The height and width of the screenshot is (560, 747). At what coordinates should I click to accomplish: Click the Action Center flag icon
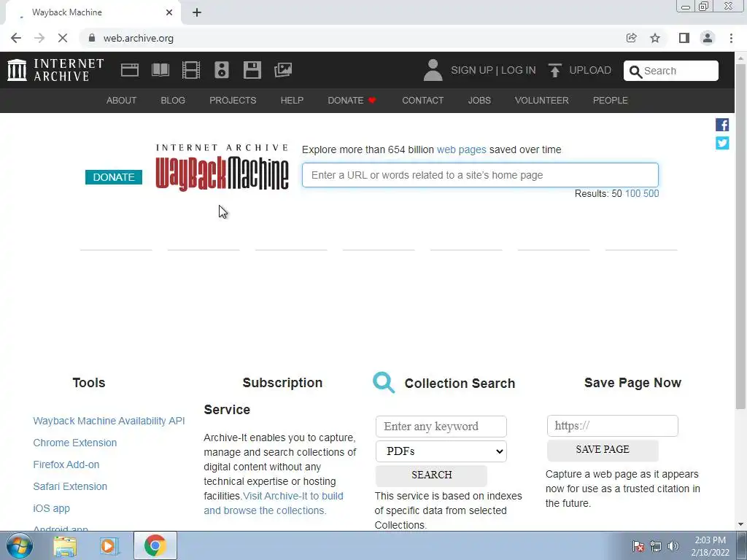click(638, 546)
